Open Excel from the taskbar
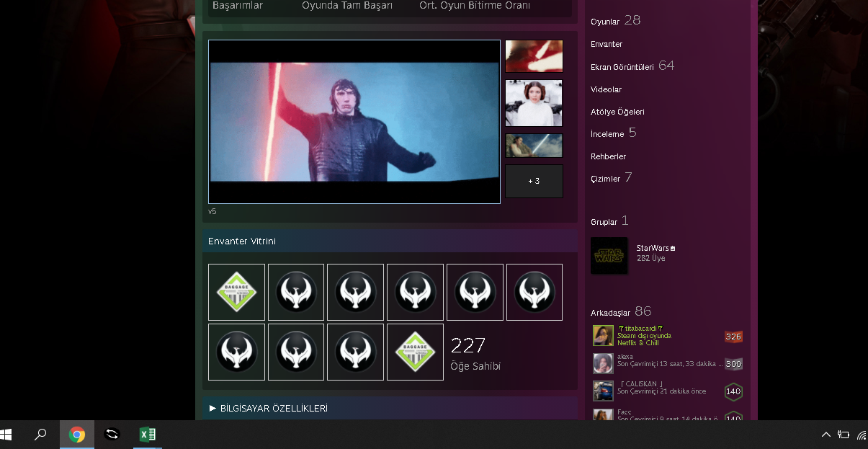Viewport: 868px width, 449px height. (148, 435)
